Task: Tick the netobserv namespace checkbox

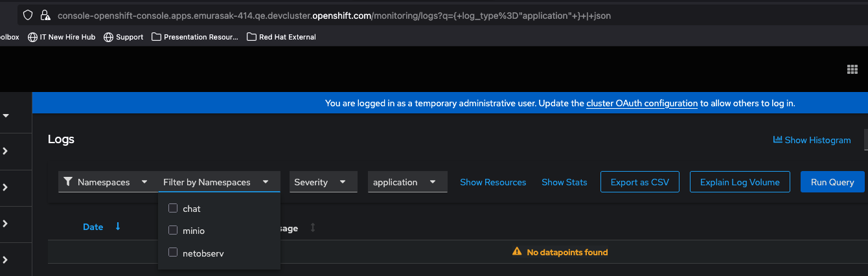Action: coord(173,253)
